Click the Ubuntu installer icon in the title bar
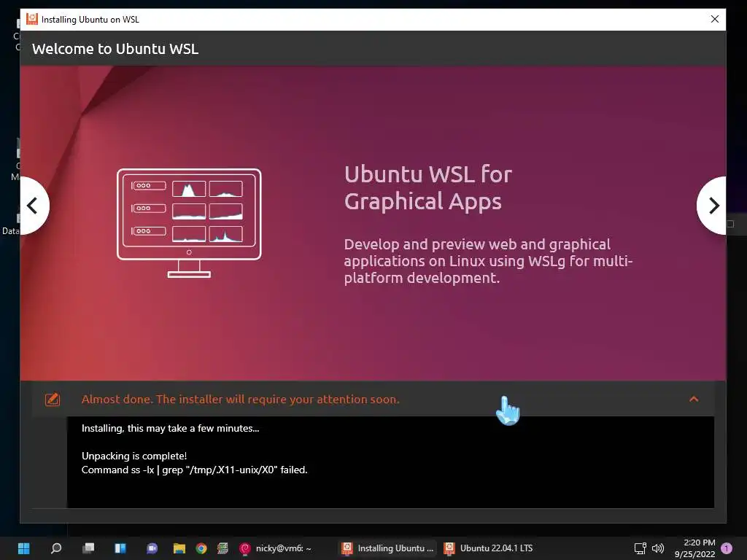The height and width of the screenshot is (560, 747). (32, 19)
